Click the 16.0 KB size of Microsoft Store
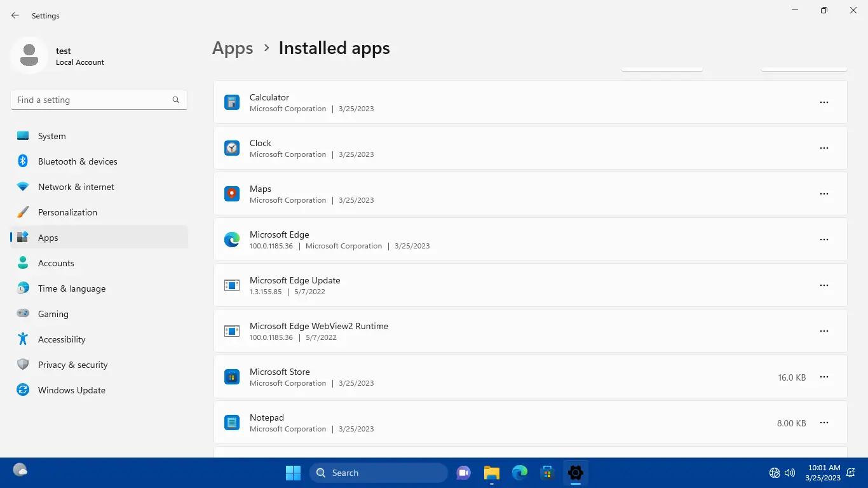 (792, 377)
